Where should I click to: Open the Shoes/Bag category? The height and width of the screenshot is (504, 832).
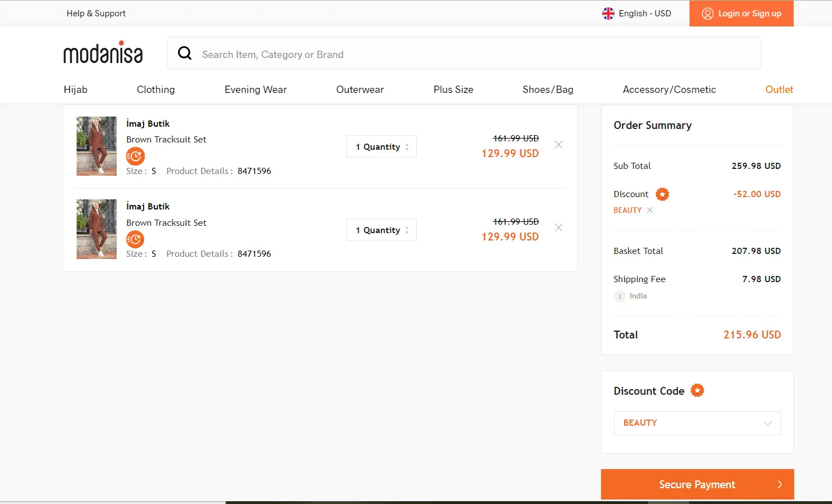(548, 90)
